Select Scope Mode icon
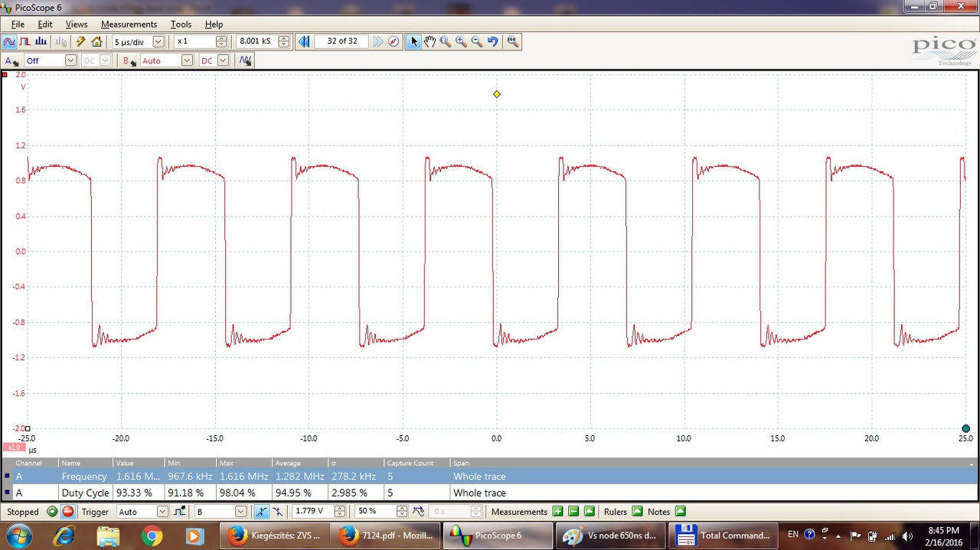 (9, 41)
